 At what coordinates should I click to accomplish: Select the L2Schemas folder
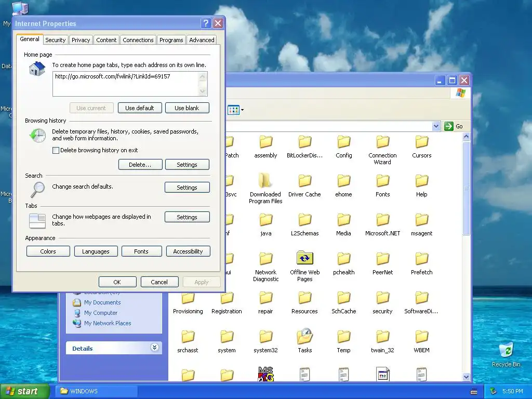pos(304,224)
